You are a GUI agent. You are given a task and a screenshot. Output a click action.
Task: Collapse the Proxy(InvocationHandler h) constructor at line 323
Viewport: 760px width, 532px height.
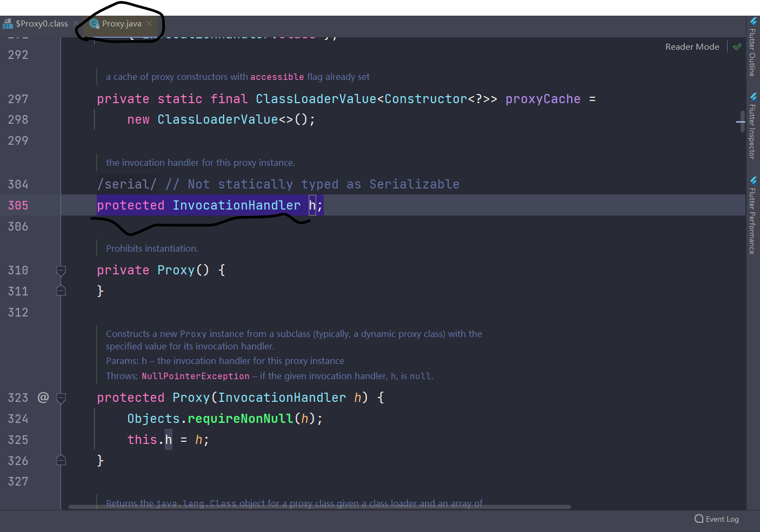[x=61, y=398]
